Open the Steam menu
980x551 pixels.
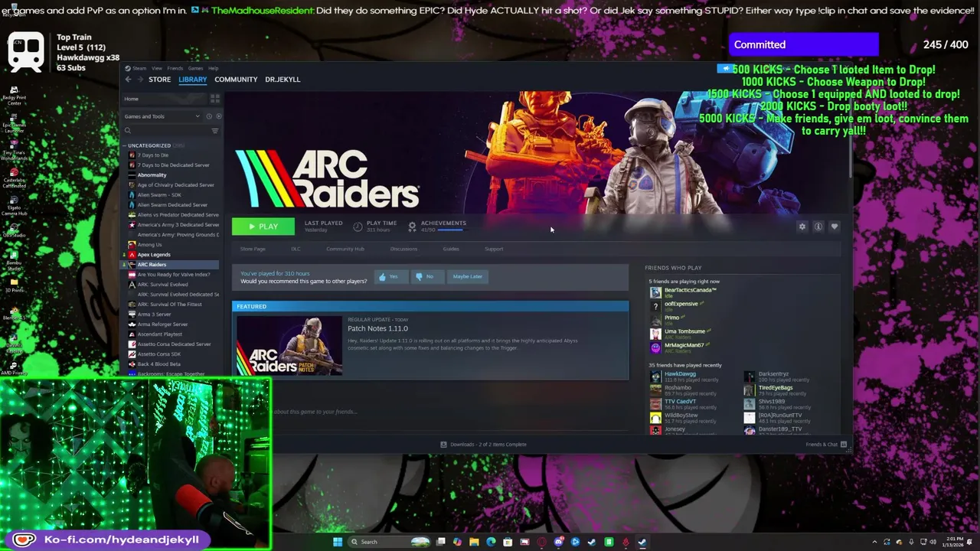[139, 68]
